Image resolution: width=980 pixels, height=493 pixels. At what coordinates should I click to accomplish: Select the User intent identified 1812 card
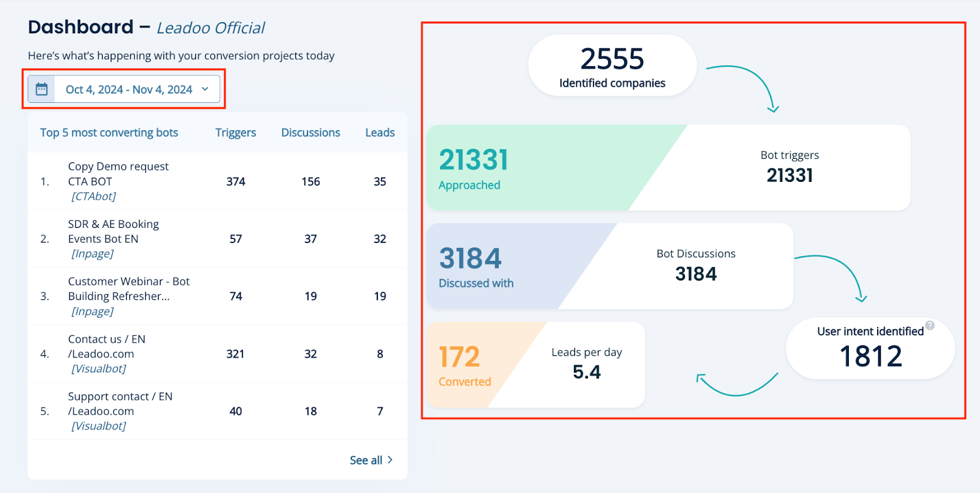pyautogui.click(x=870, y=348)
